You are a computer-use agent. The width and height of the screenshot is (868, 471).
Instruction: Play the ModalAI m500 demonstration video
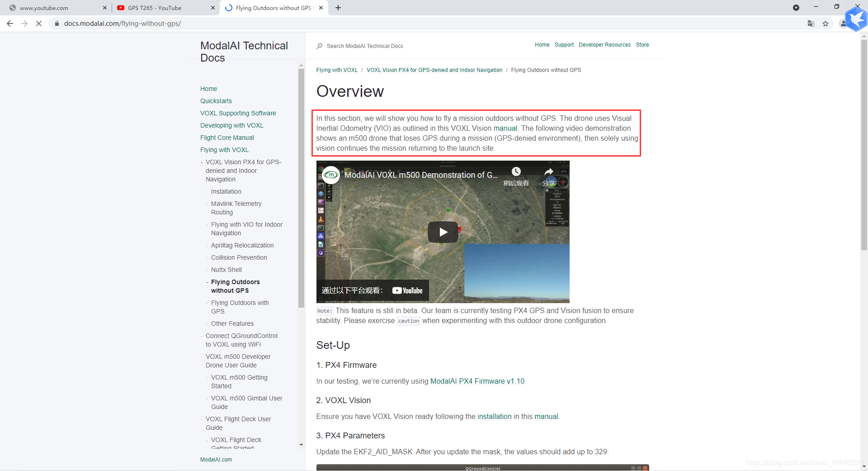click(x=443, y=232)
